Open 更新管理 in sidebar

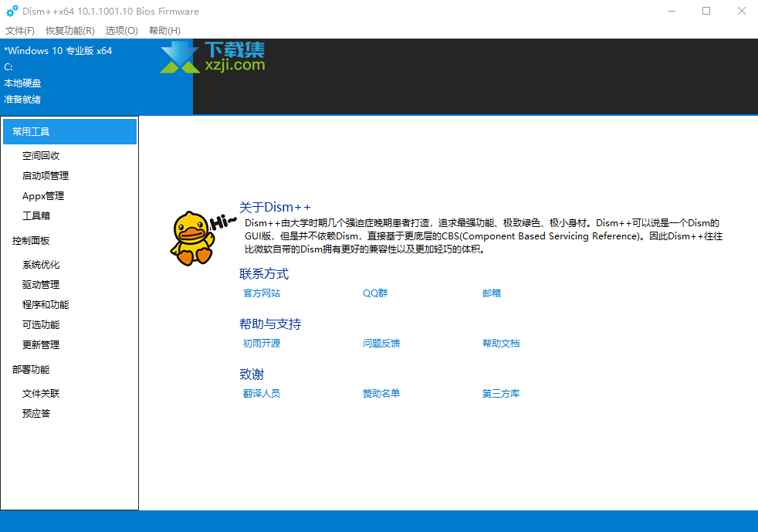[x=41, y=345]
